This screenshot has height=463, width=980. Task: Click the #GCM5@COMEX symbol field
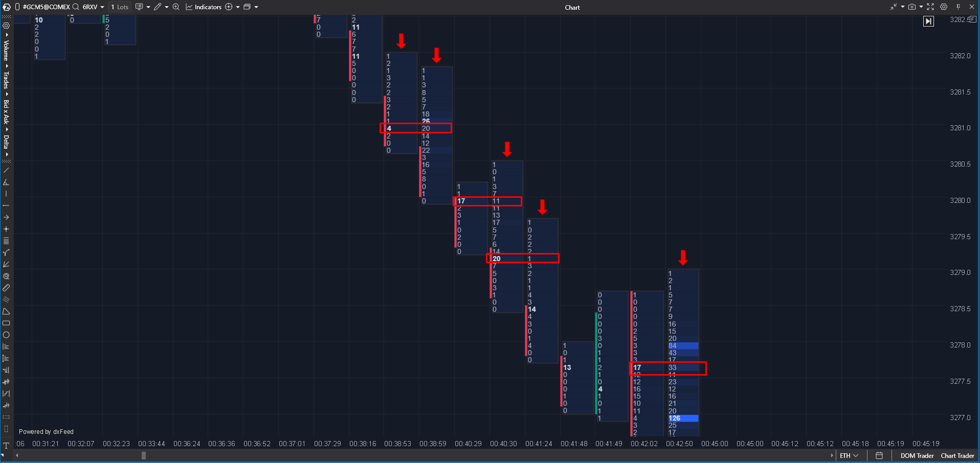click(46, 7)
